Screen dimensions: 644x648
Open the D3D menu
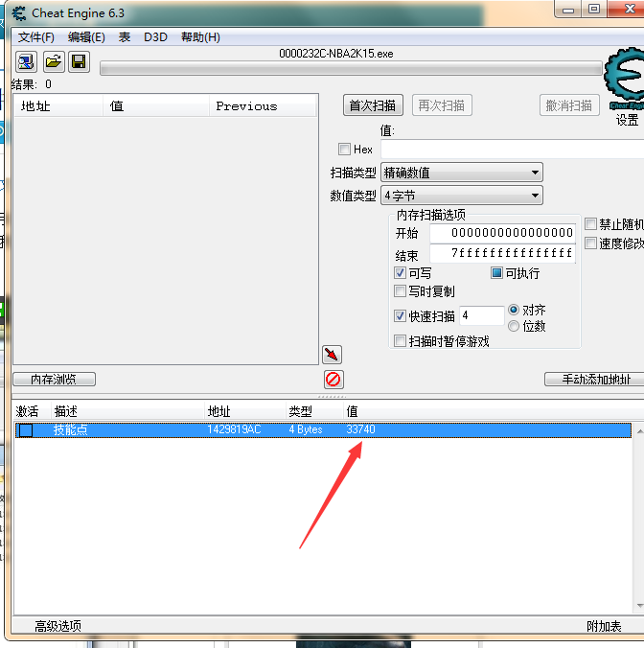point(155,37)
